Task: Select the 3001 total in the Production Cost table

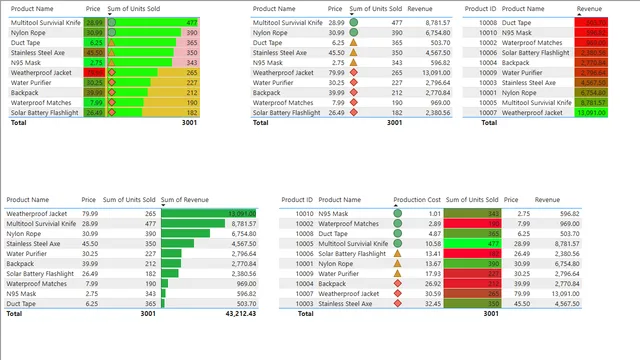Action: 491,313
